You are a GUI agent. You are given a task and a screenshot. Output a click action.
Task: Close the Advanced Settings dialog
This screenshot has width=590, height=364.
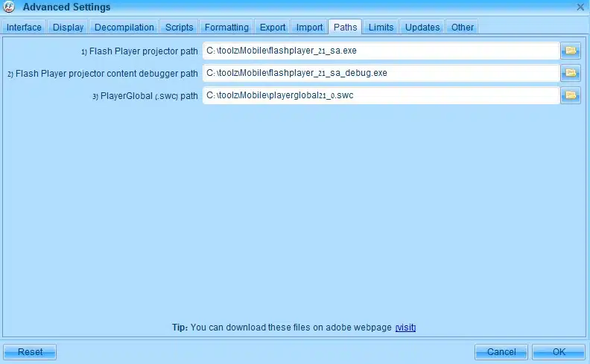point(580,7)
